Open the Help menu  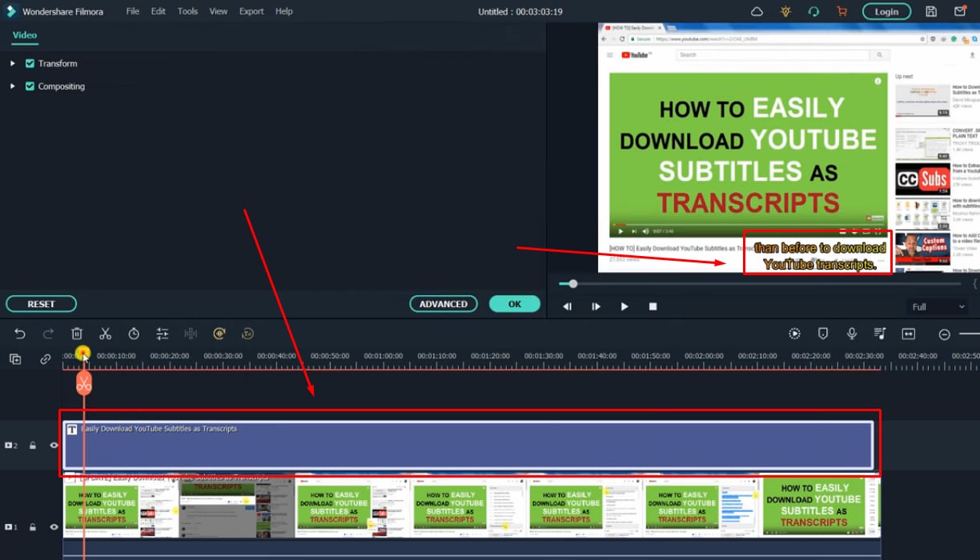[283, 11]
